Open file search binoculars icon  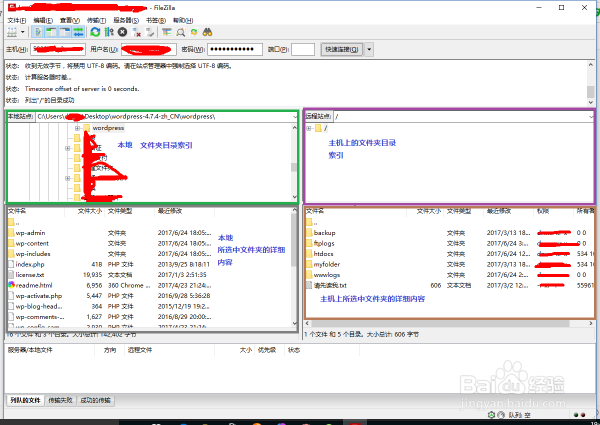click(207, 32)
